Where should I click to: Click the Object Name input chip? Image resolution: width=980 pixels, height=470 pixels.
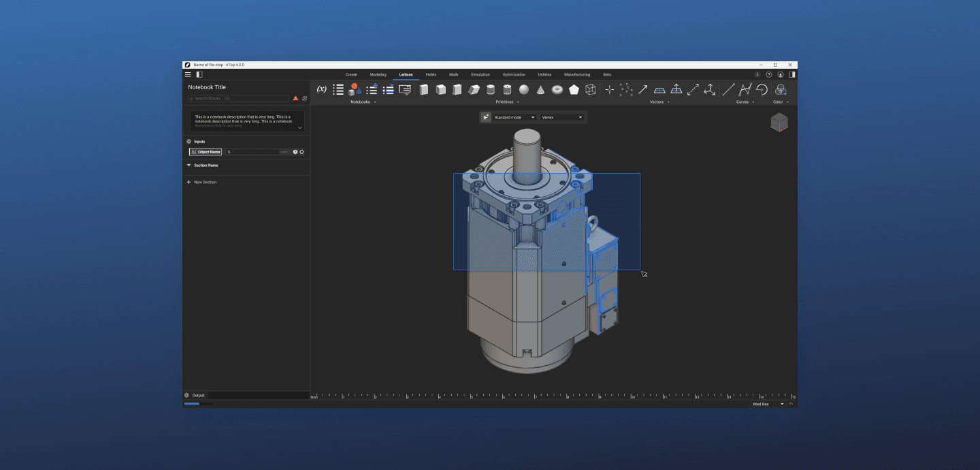coord(206,152)
